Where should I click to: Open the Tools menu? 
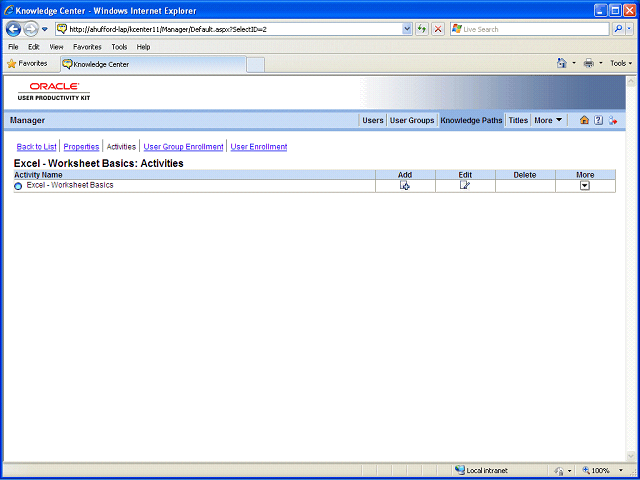coord(119,47)
